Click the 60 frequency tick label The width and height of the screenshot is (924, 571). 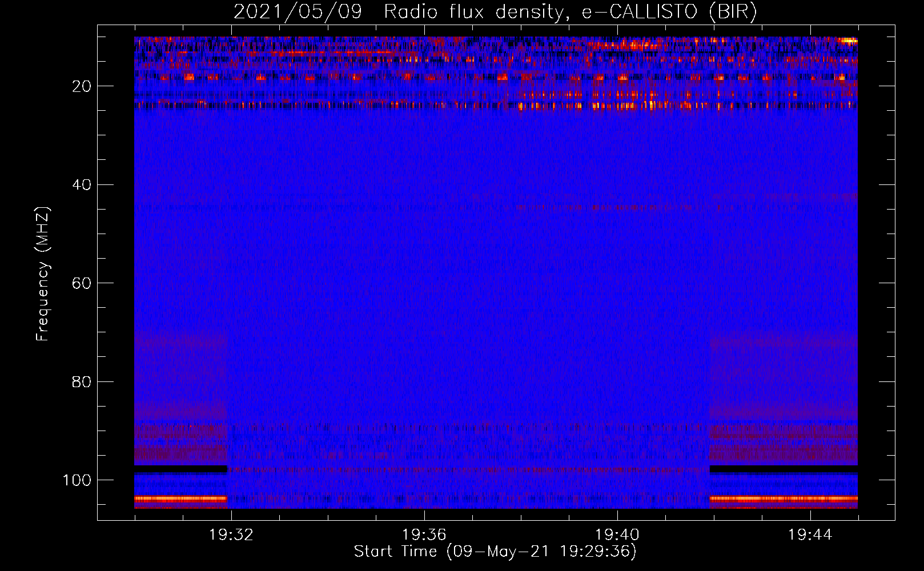[82, 283]
